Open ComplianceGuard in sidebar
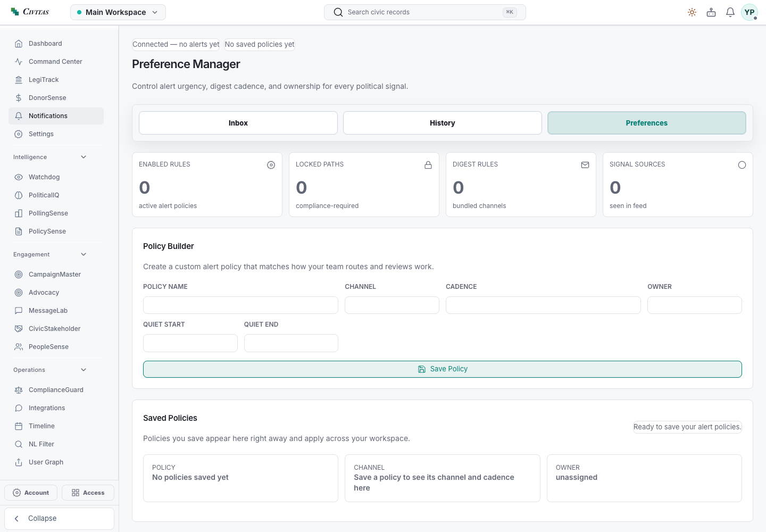766x532 pixels. click(56, 390)
